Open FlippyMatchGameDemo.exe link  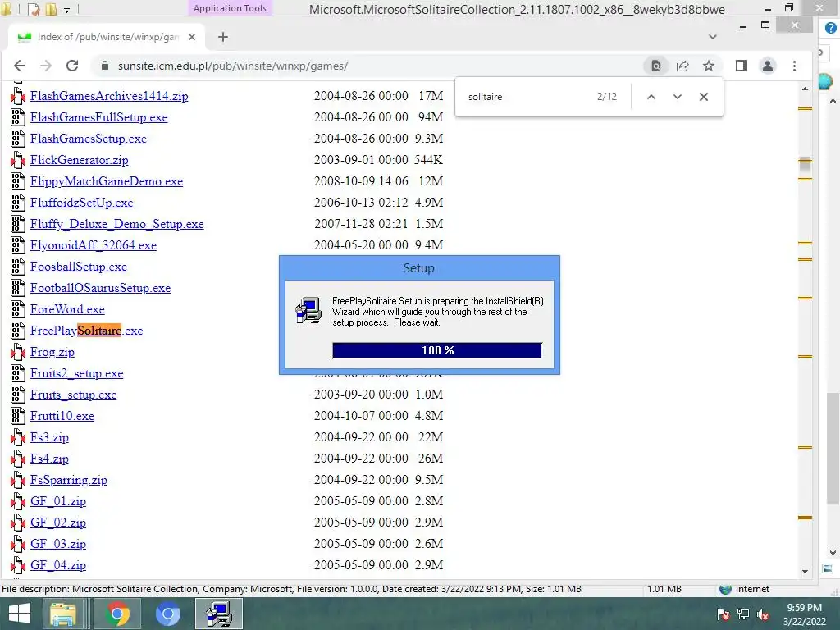pyautogui.click(x=107, y=181)
